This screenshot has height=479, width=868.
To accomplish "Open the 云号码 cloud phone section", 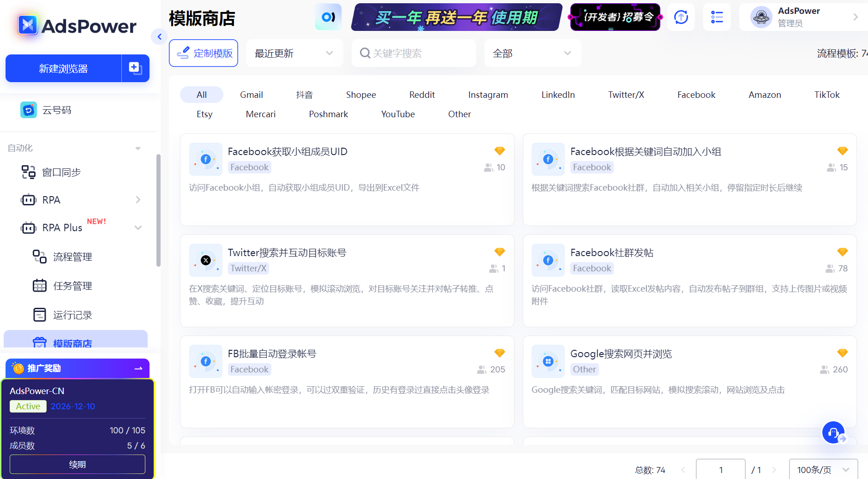I will tap(56, 110).
